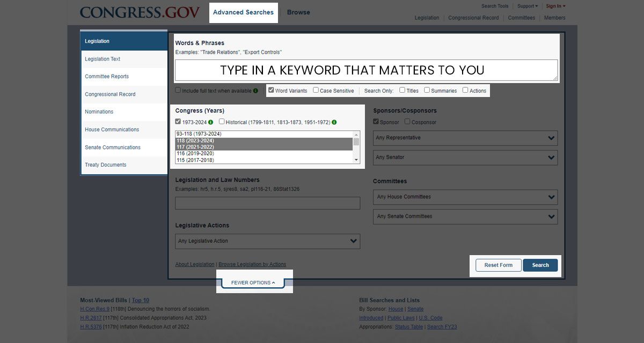This screenshot has height=343, width=644.
Task: Click the Search button
Action: click(540, 265)
